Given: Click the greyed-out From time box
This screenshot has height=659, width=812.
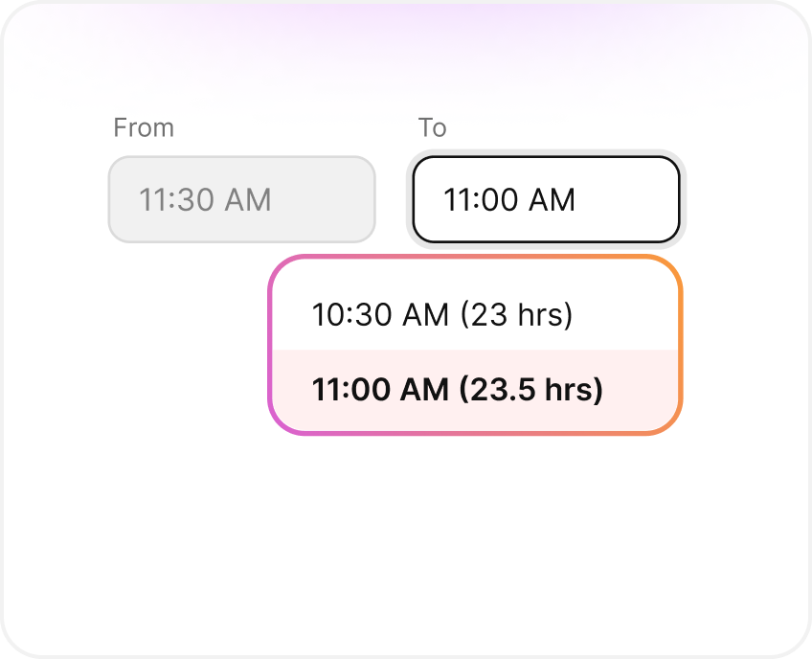Looking at the screenshot, I should tap(241, 199).
